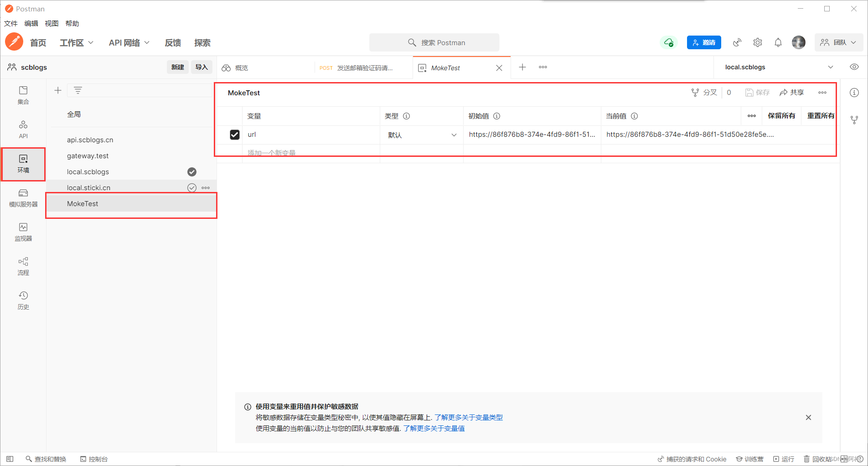Click the environment quick look eye icon

click(x=854, y=67)
